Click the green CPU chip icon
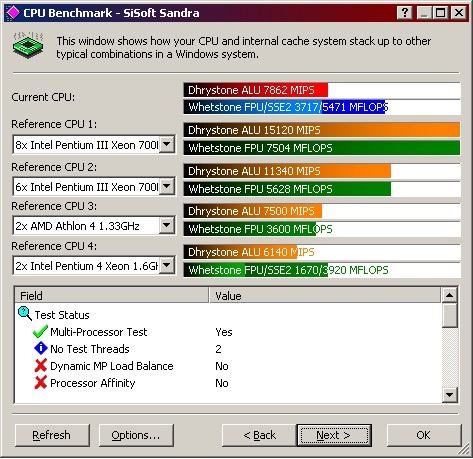 coord(29,45)
